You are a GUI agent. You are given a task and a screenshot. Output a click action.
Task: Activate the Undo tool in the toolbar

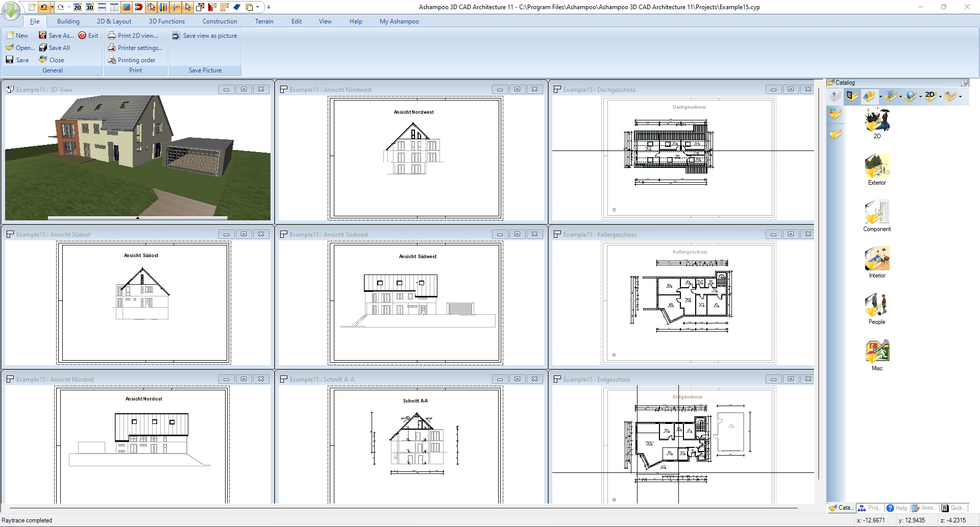click(44, 7)
